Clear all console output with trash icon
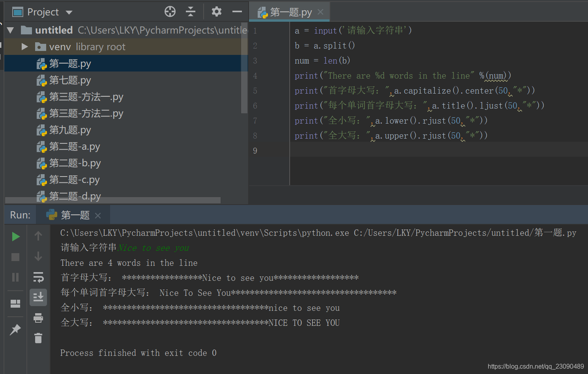 pyautogui.click(x=38, y=338)
